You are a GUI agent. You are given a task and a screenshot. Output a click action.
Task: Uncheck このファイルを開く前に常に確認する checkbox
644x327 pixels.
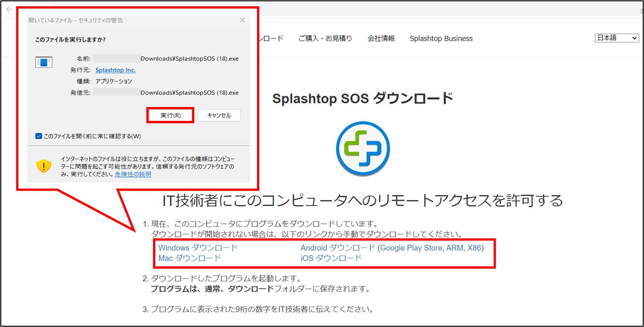pyautogui.click(x=39, y=136)
